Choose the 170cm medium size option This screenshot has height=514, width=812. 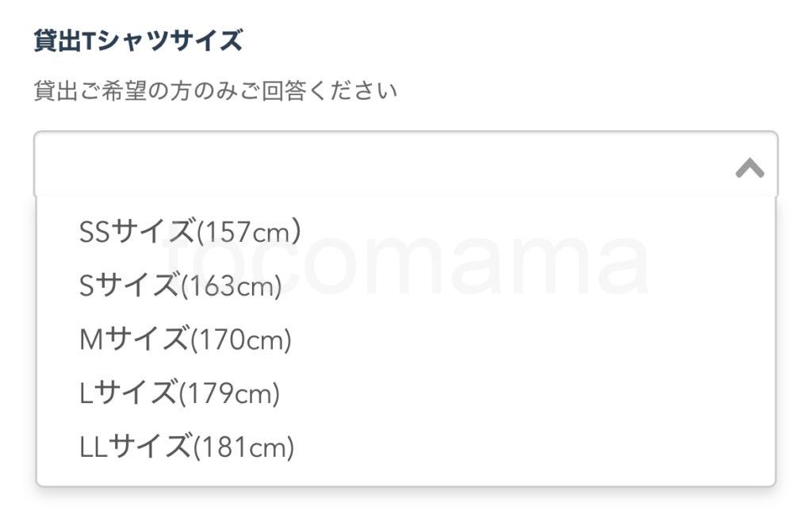186,340
